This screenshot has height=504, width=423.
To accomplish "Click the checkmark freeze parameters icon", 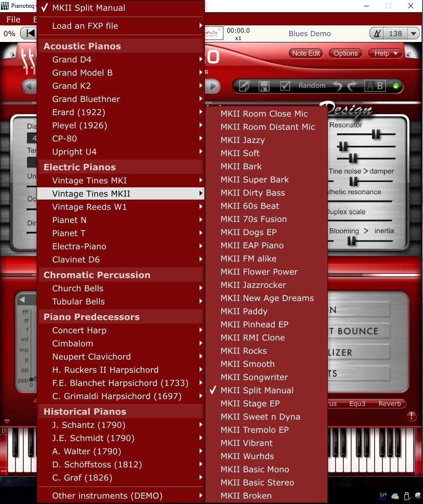I will [285, 86].
